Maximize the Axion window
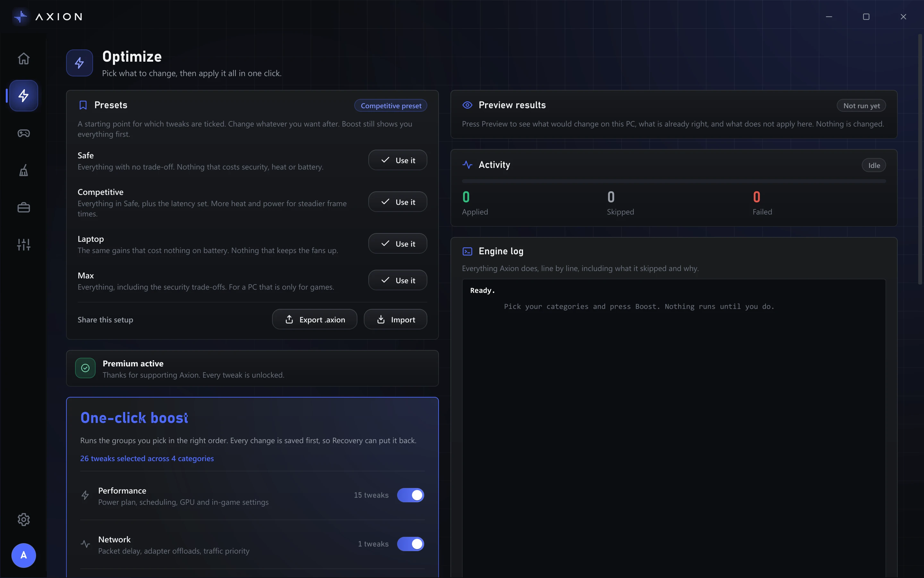The width and height of the screenshot is (924, 578). [866, 16]
